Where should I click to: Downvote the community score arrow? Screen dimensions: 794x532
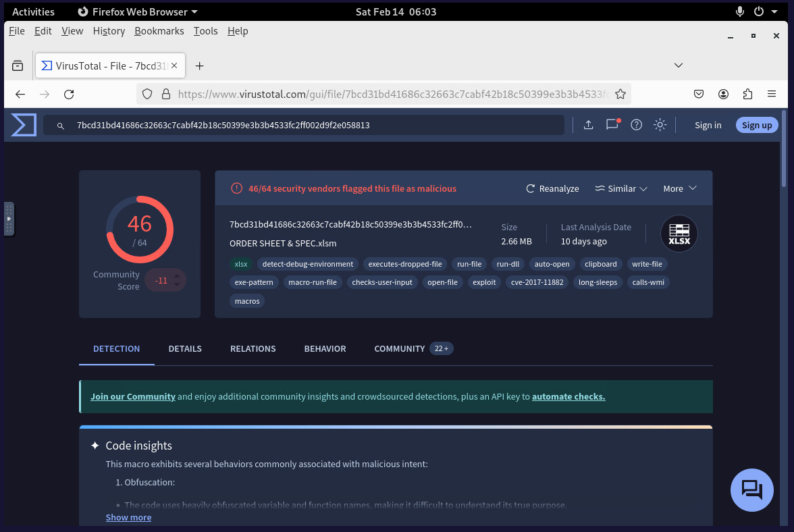point(178,284)
